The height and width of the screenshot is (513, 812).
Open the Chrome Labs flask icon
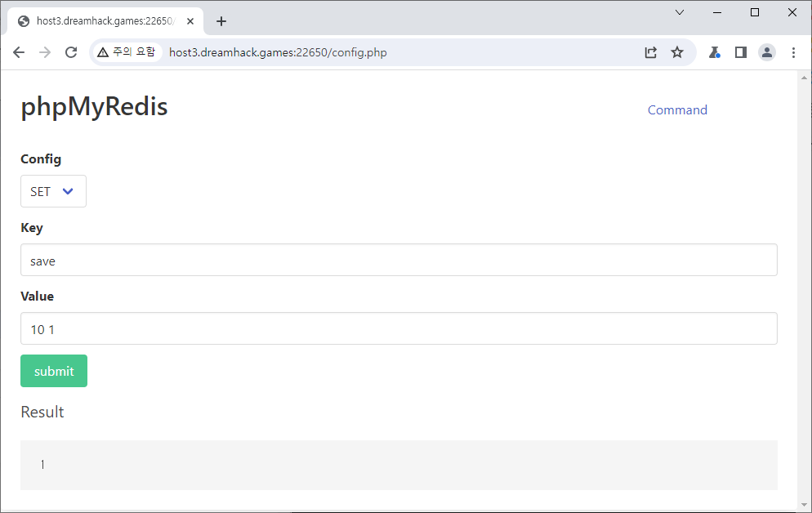[714, 52]
